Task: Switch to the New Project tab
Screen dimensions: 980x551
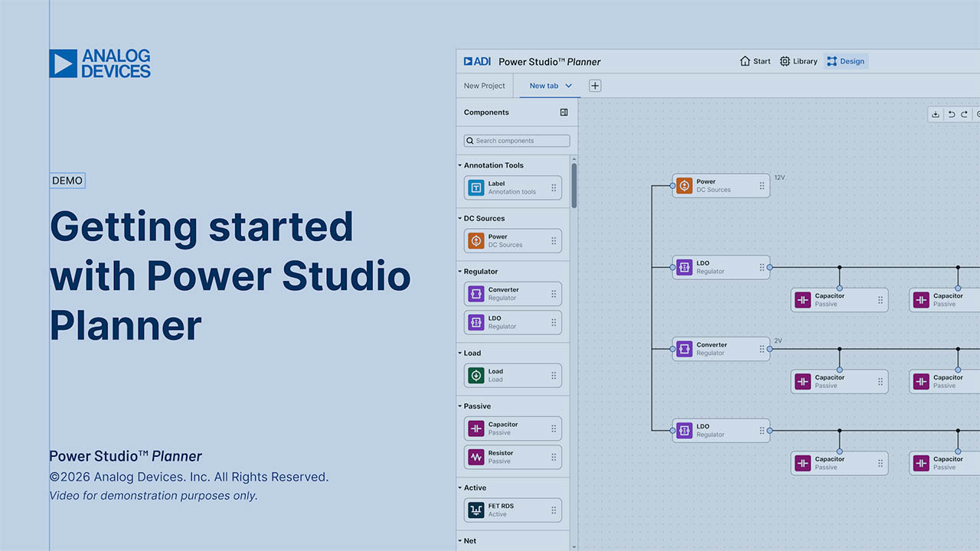Action: click(x=485, y=86)
